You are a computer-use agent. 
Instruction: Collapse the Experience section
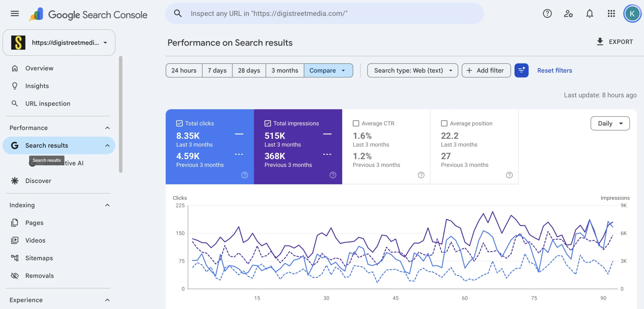[107, 300]
